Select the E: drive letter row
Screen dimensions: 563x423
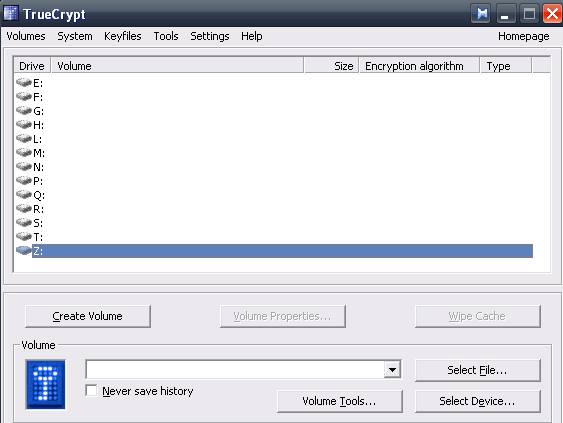(x=274, y=83)
